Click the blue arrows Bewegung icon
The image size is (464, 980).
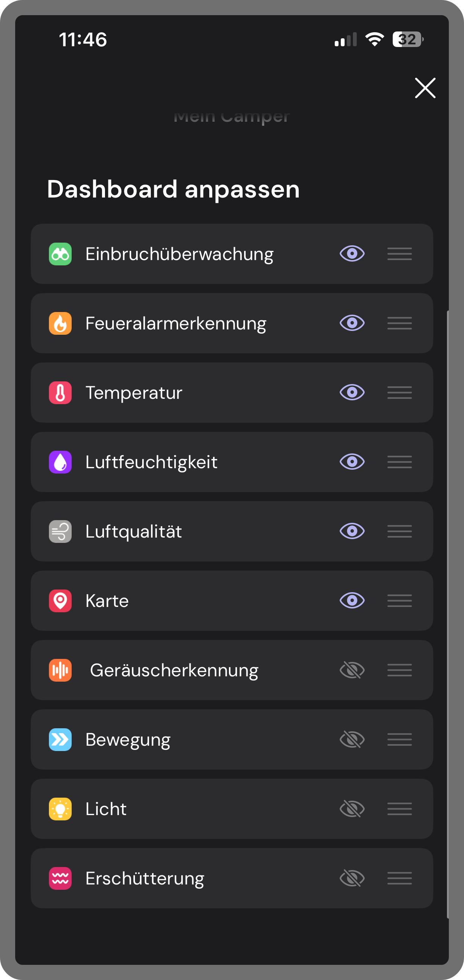(x=60, y=740)
